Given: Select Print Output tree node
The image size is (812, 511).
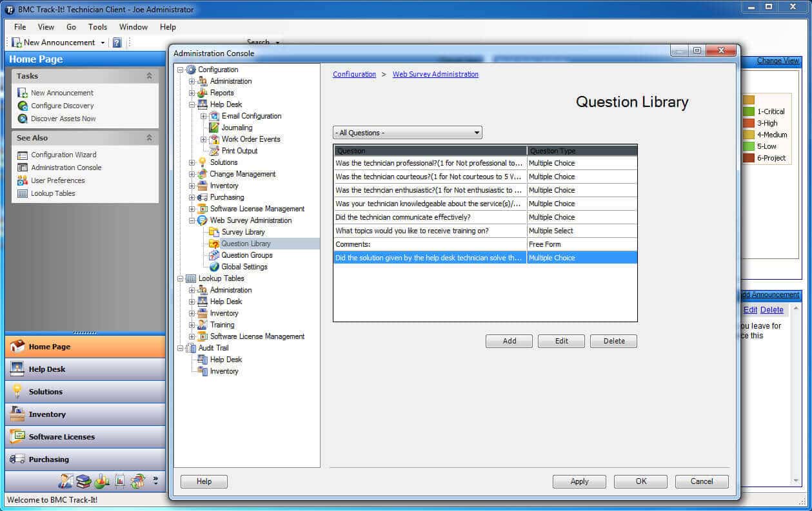Looking at the screenshot, I should [x=239, y=151].
